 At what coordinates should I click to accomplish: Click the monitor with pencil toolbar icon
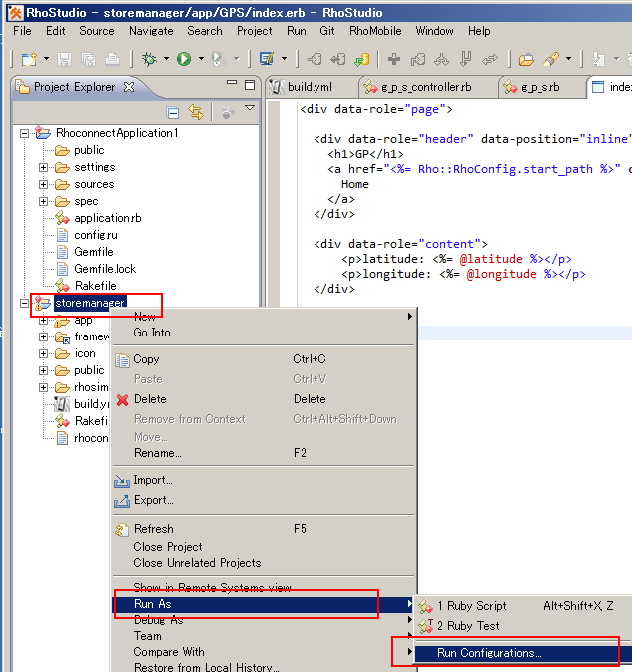click(x=267, y=59)
